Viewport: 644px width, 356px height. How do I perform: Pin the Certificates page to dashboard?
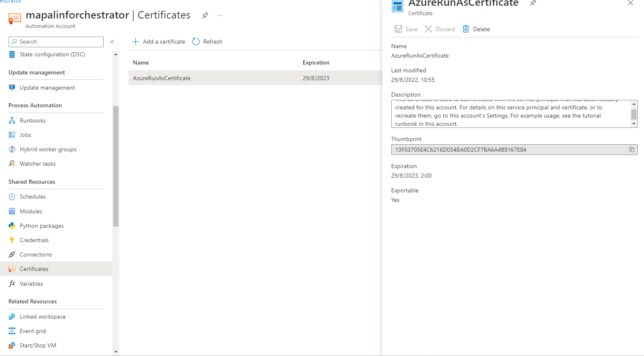point(205,16)
